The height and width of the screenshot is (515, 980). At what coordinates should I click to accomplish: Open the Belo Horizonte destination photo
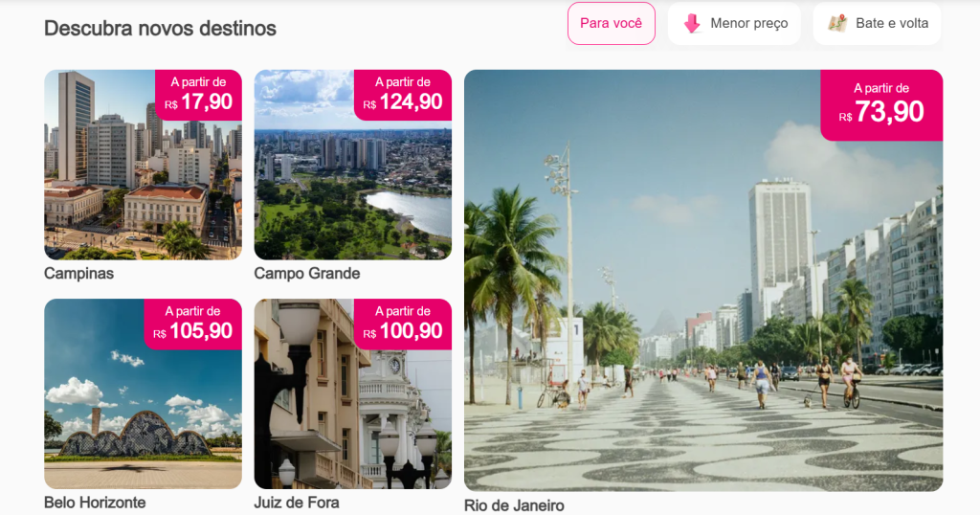[144, 393]
